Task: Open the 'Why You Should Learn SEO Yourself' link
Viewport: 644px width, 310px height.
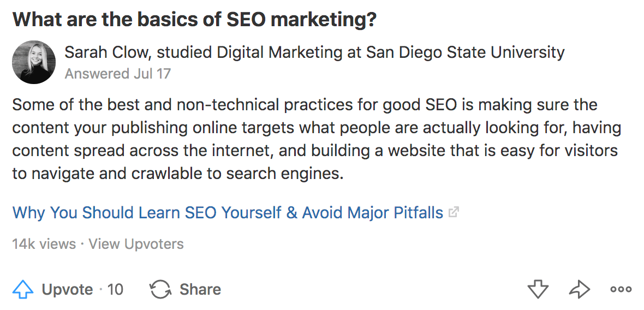Action: coord(228,213)
